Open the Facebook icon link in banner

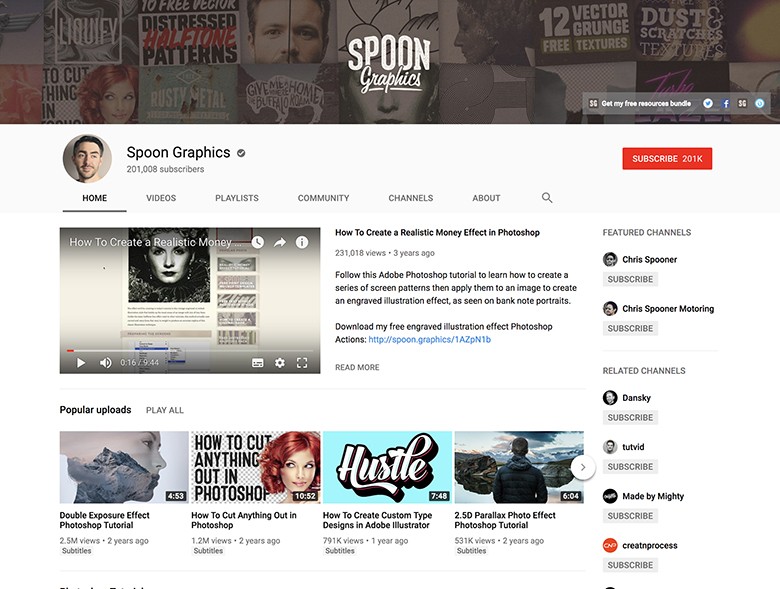726,103
